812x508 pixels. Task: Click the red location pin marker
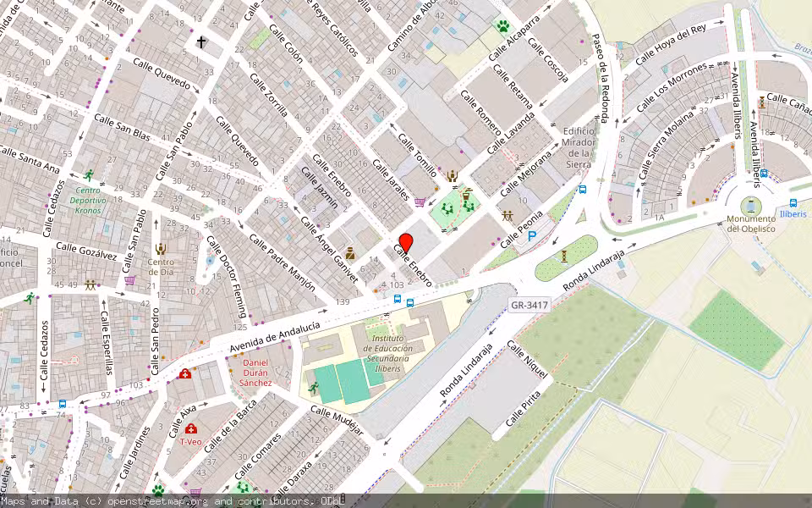click(405, 244)
